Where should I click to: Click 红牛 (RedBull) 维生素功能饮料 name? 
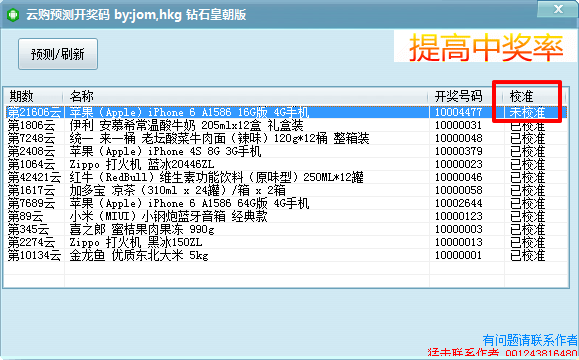click(216, 177)
